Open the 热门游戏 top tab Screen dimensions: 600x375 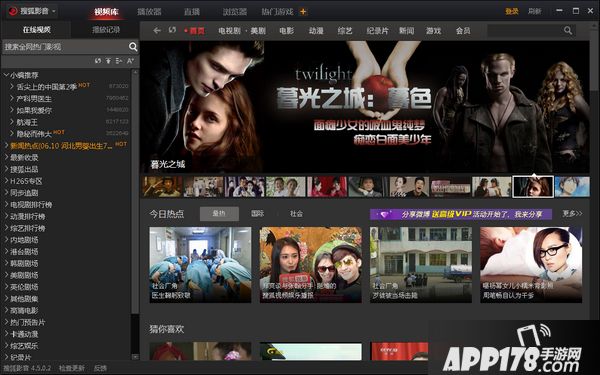pos(277,12)
